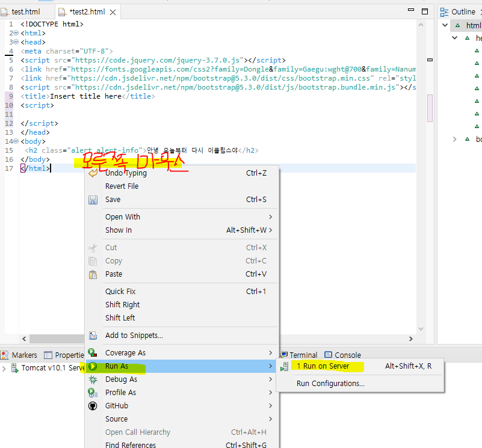Image resolution: width=482 pixels, height=448 pixels.
Task: Click the editor vertical scrollbar up arrow
Action: click(421, 25)
